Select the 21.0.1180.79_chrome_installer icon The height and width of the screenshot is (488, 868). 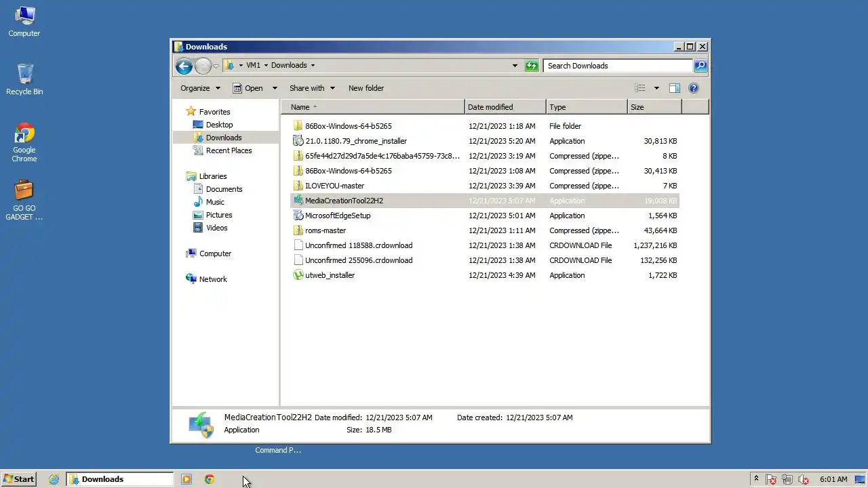[298, 141]
